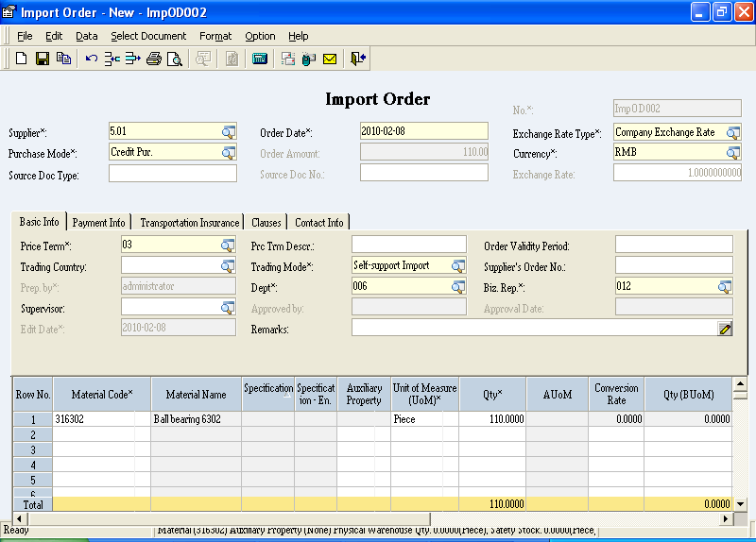Print the order using printer icon

click(x=154, y=59)
